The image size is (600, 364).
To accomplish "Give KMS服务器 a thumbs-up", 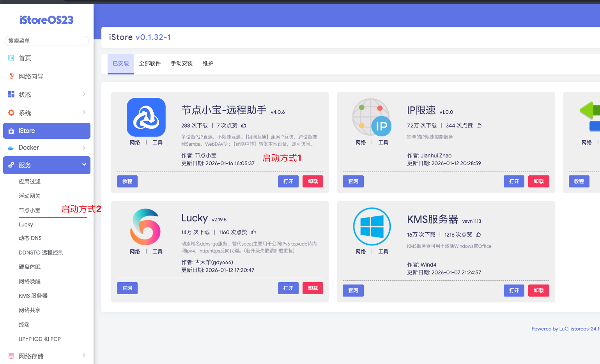I will (x=478, y=235).
